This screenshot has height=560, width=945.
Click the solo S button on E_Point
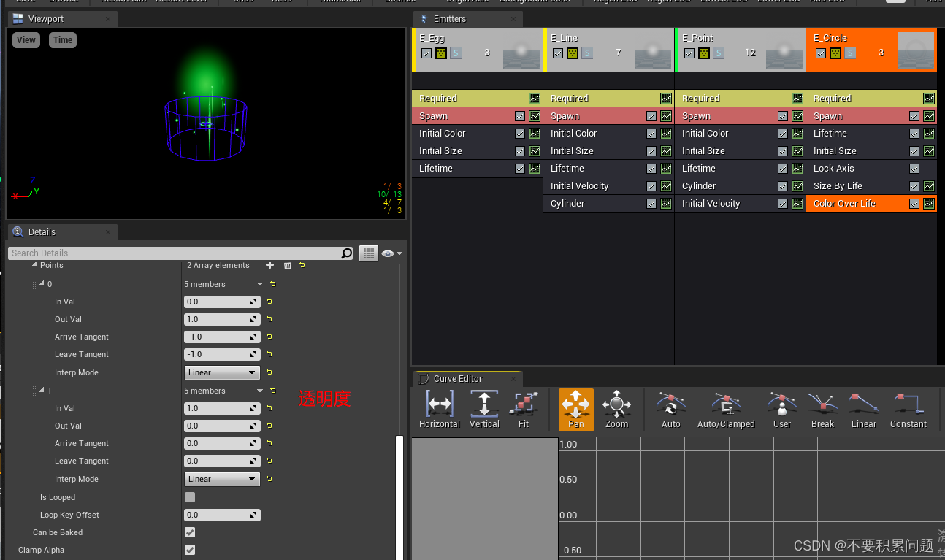[719, 53]
